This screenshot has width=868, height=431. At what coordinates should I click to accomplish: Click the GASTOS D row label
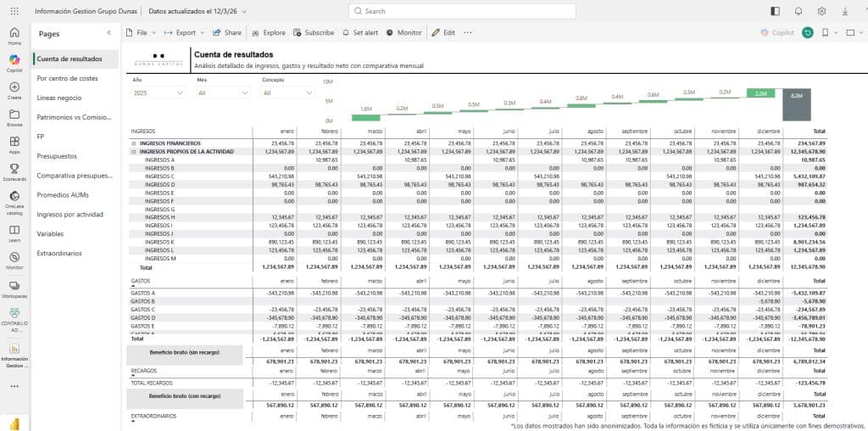tap(142, 318)
